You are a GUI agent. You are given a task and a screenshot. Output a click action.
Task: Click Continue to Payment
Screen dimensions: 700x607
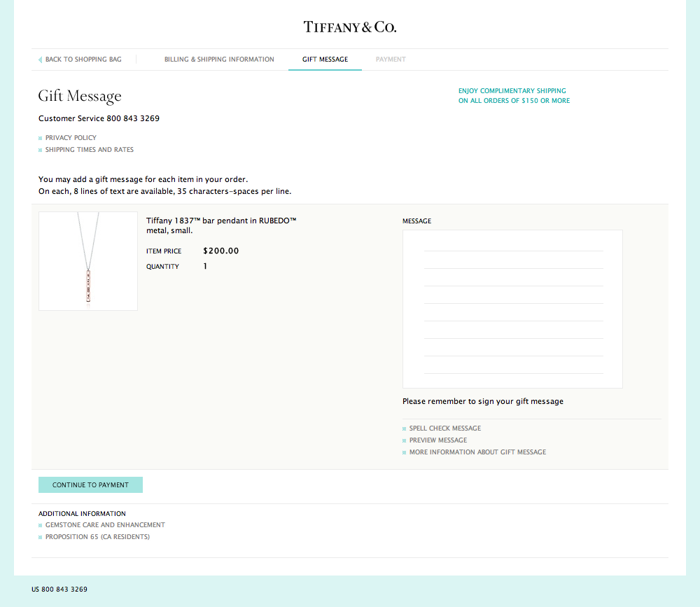click(90, 484)
